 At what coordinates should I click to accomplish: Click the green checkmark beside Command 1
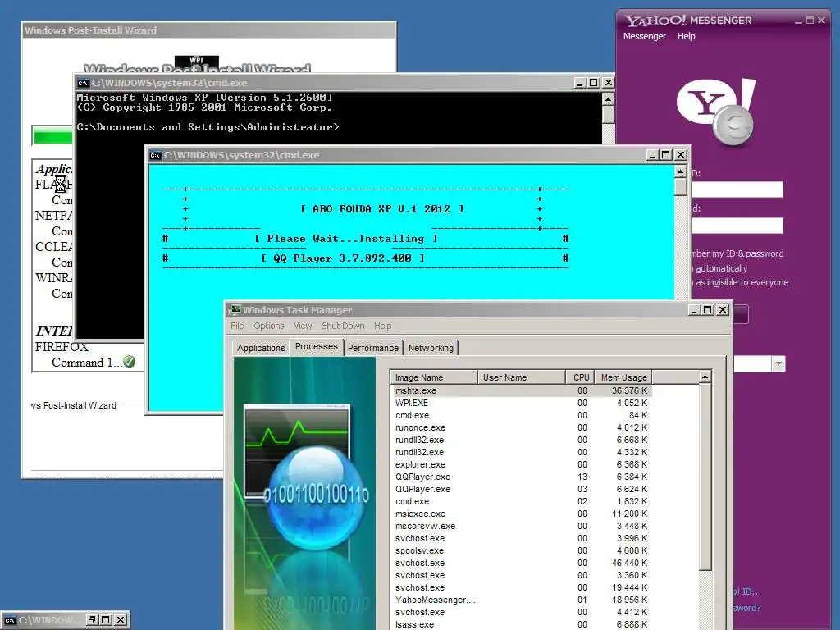(129, 362)
